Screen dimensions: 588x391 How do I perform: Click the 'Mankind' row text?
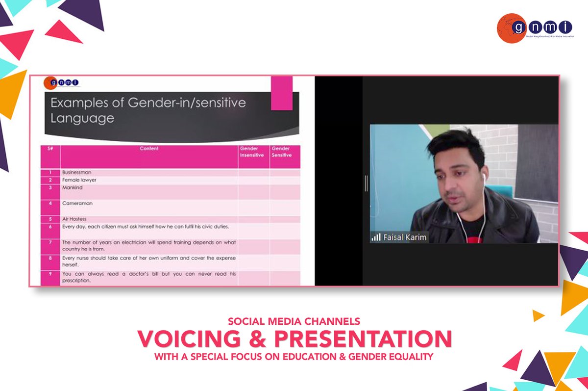[x=72, y=187]
